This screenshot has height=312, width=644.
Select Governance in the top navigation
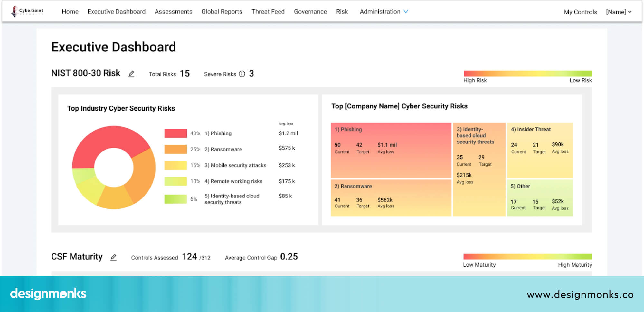click(x=310, y=11)
